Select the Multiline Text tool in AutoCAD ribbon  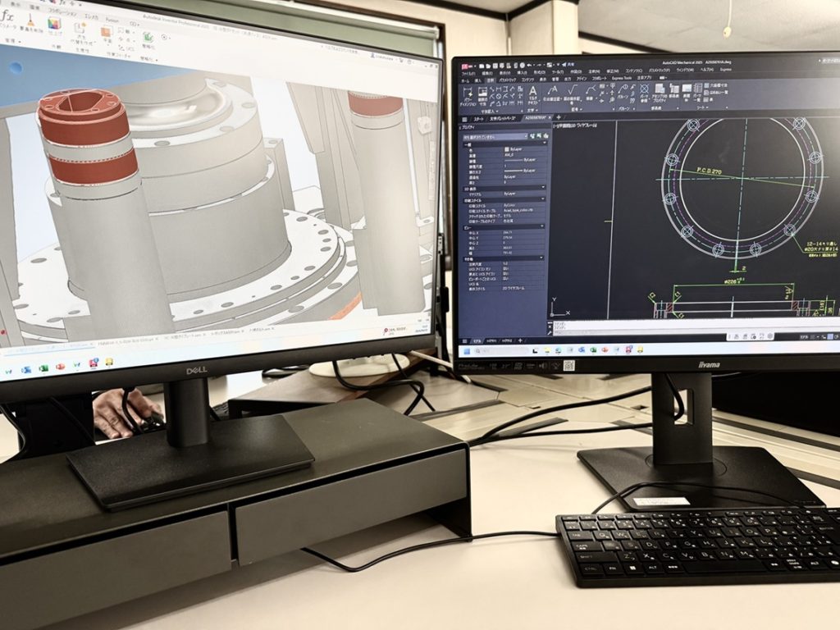[532, 93]
